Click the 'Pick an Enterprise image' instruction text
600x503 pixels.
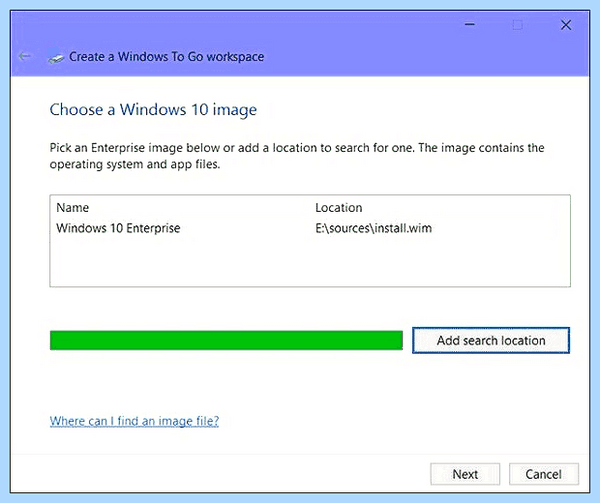click(297, 156)
